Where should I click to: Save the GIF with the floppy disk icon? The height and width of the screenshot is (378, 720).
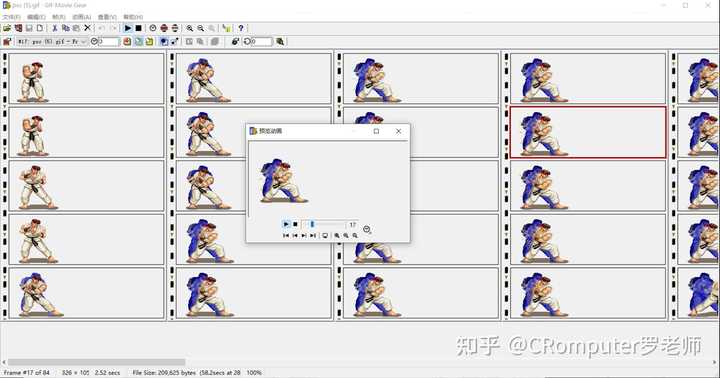(x=29, y=28)
